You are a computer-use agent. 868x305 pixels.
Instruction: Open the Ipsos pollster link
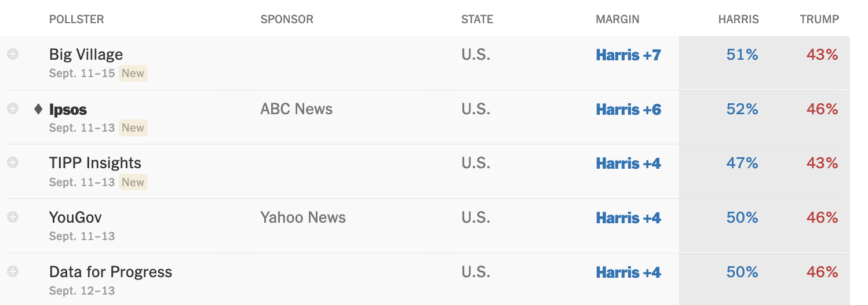[x=68, y=110]
